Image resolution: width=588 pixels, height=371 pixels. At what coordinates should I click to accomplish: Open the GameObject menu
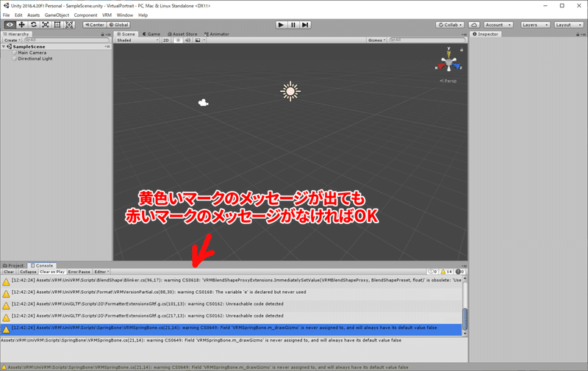(x=57, y=15)
